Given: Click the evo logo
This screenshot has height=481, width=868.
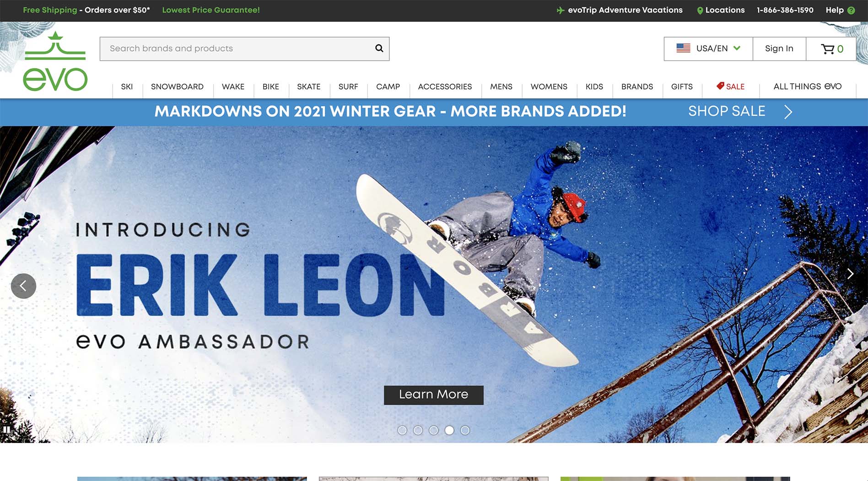Looking at the screenshot, I should 55,61.
